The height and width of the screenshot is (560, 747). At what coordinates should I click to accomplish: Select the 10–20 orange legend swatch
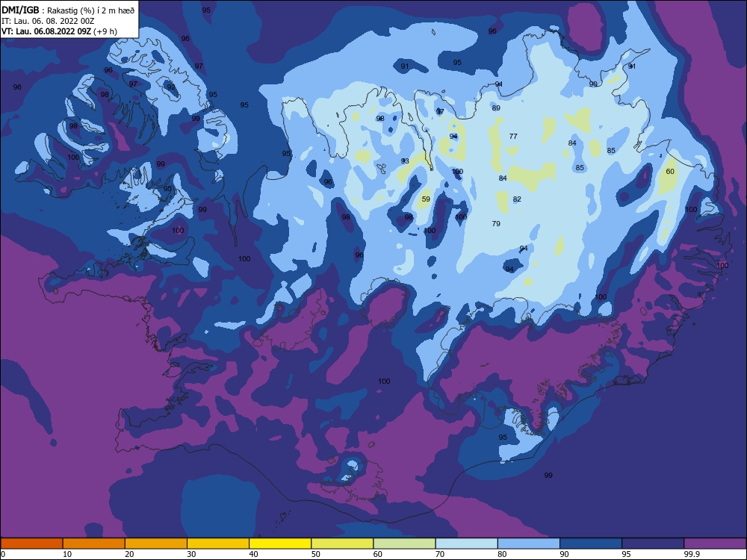point(94,544)
